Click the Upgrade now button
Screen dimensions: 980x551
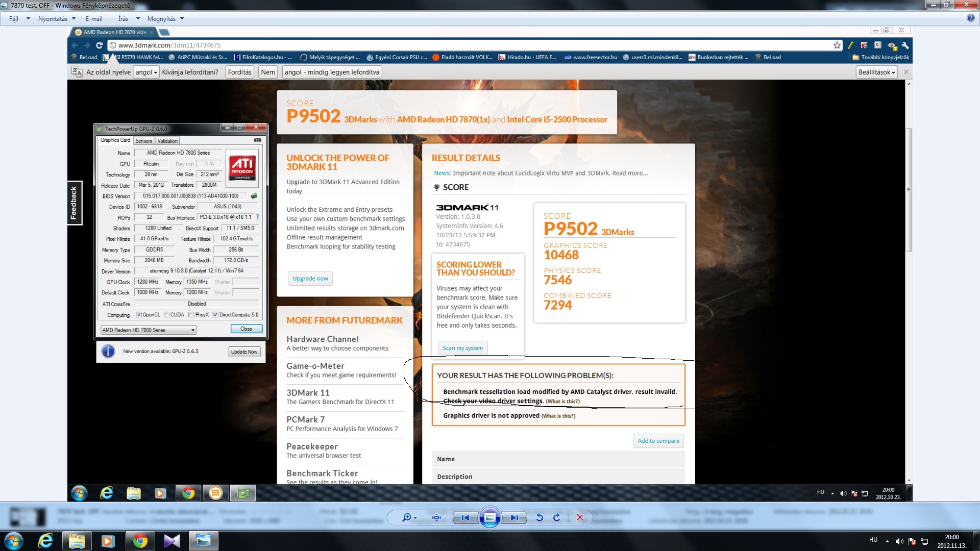click(x=310, y=279)
